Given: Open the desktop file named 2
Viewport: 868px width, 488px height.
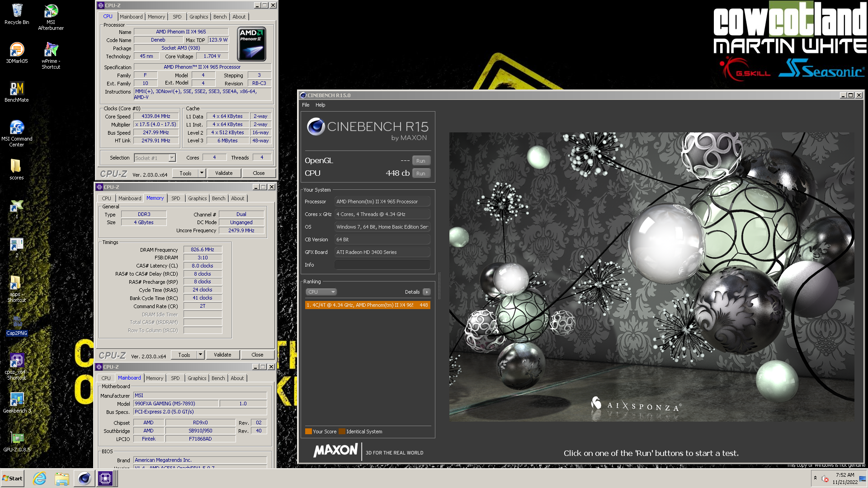Looking at the screenshot, I should (x=17, y=248).
